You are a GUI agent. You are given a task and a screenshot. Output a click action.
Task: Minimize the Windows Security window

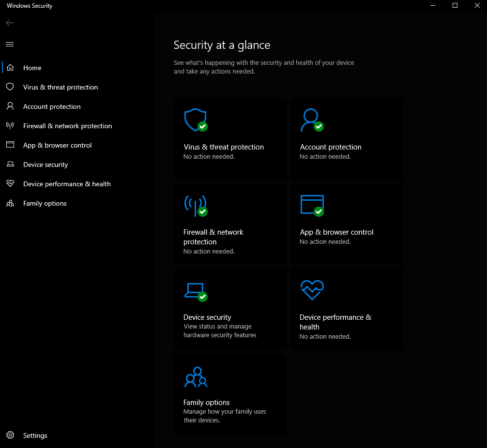point(433,6)
